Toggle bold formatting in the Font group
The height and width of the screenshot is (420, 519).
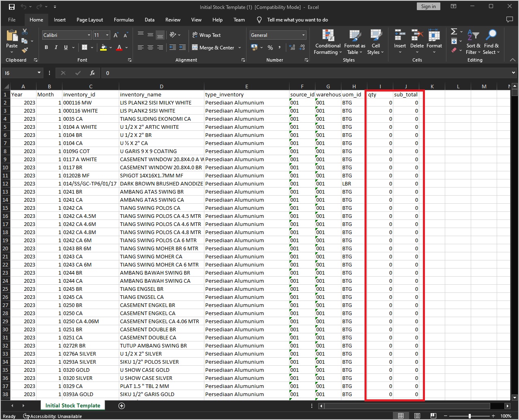[x=46, y=47]
